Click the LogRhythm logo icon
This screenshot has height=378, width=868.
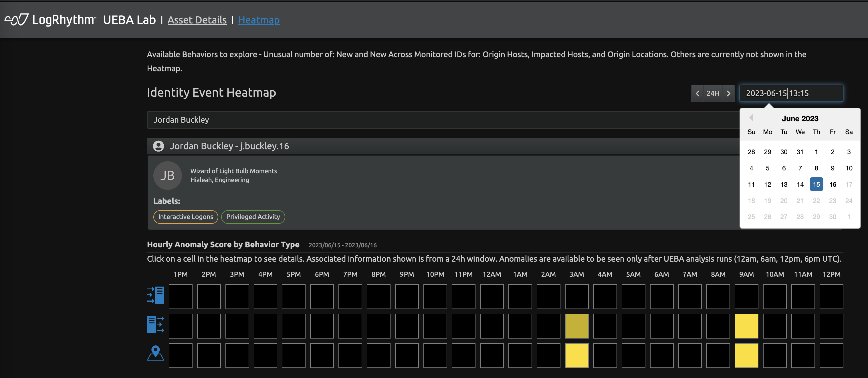[x=16, y=20]
